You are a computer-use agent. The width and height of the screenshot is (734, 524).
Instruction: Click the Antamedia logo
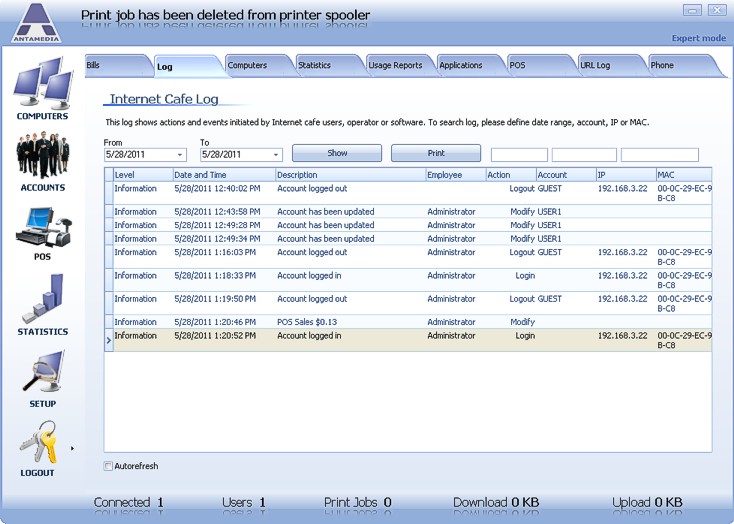37,23
